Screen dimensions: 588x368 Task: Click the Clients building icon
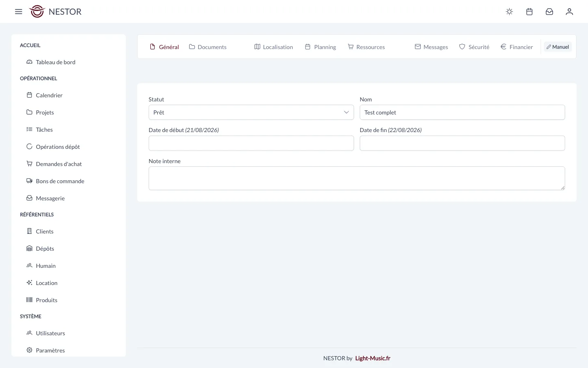click(x=29, y=231)
